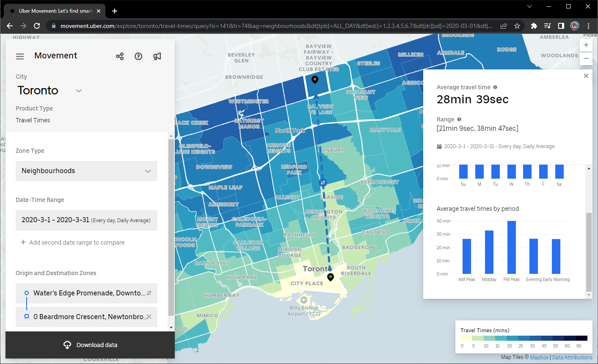Click the PM Peak bar in chart
The height and width of the screenshot is (364, 598).
pos(511,248)
